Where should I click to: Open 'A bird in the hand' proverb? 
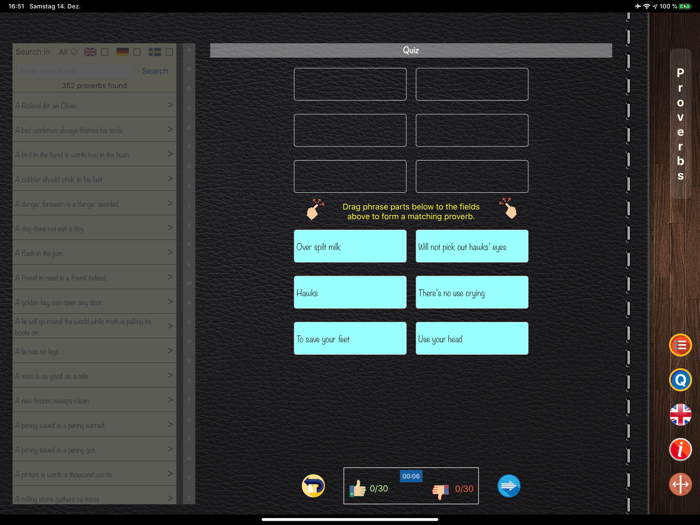94,154
